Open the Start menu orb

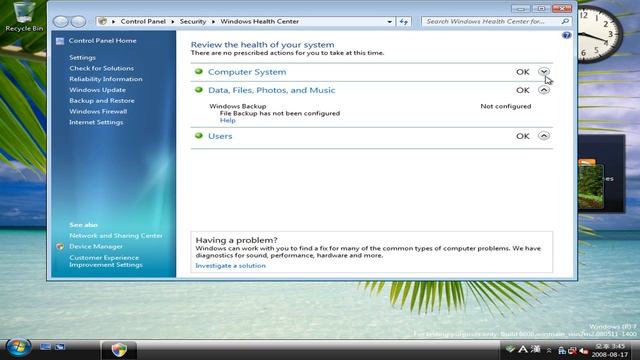18,348
